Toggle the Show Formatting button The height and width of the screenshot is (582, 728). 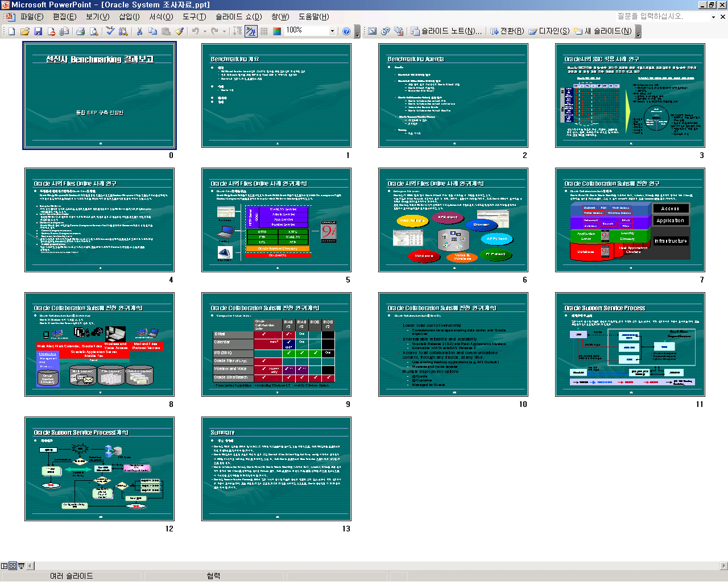coord(251,31)
